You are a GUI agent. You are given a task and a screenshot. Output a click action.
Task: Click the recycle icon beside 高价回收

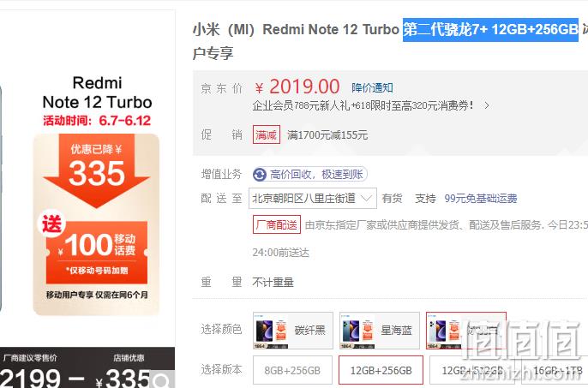tap(259, 175)
